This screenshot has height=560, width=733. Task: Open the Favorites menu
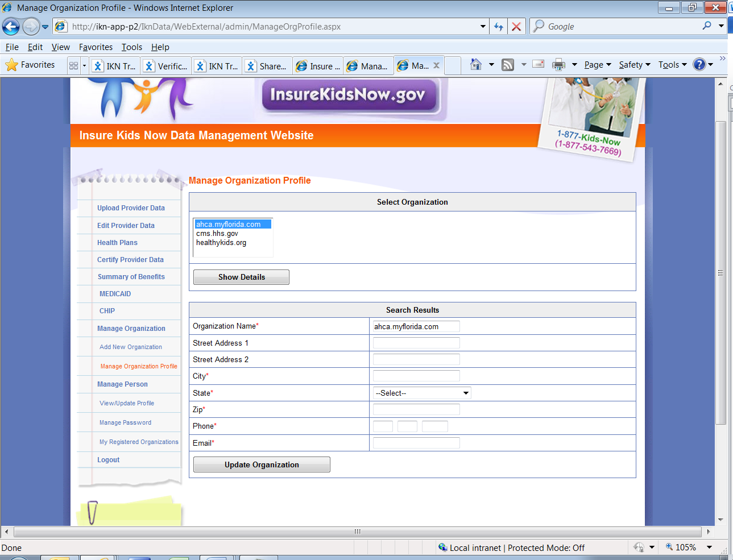pos(96,47)
